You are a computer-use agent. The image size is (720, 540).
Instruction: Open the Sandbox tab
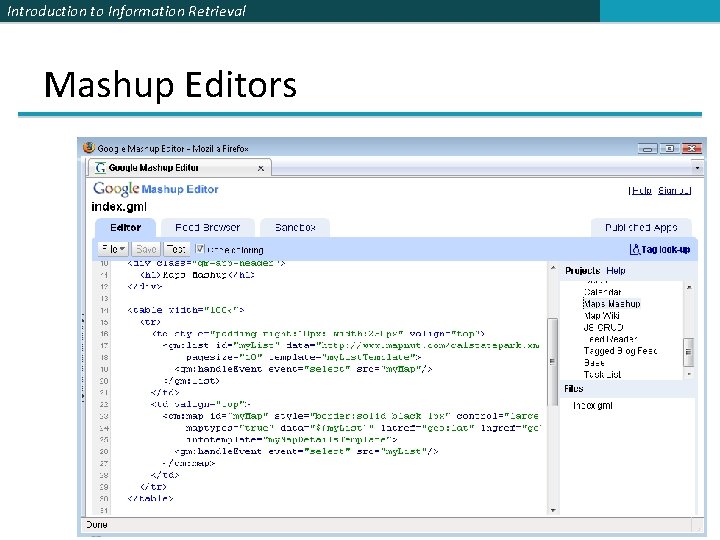coord(295,228)
